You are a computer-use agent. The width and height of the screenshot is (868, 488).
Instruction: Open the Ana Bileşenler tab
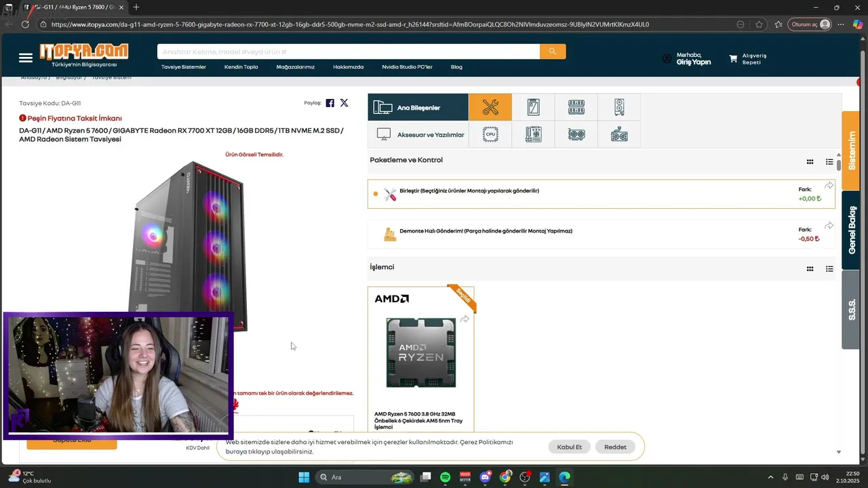click(418, 107)
